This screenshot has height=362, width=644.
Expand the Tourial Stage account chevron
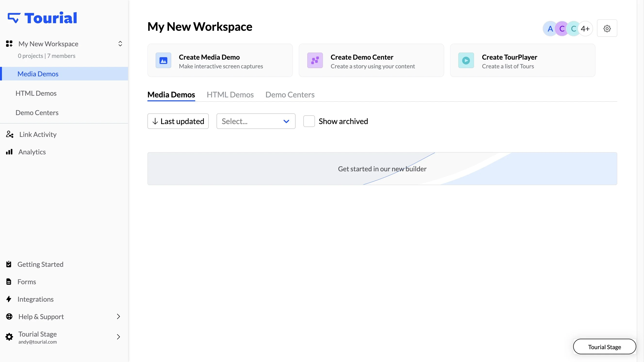[x=119, y=337]
